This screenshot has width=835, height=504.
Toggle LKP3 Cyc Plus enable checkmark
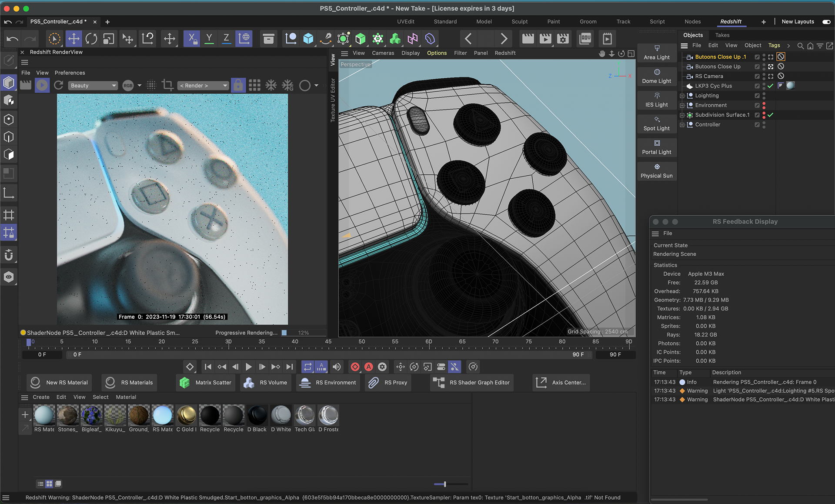point(770,86)
